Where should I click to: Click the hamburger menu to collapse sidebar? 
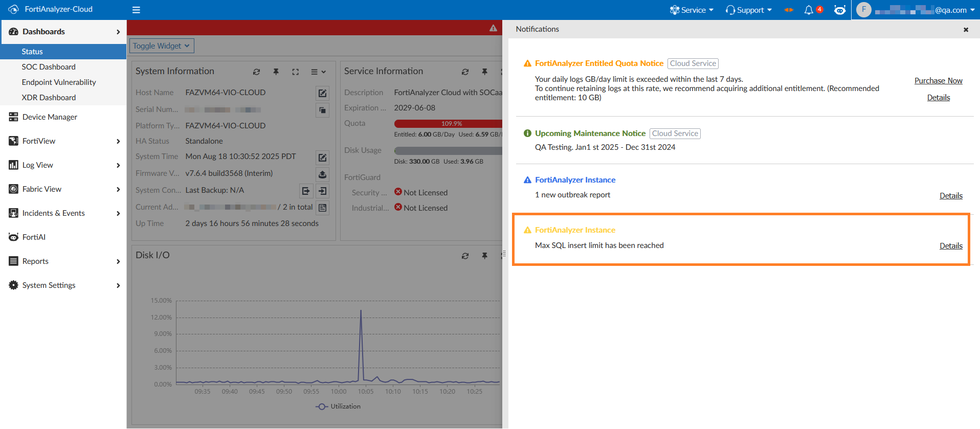(136, 10)
